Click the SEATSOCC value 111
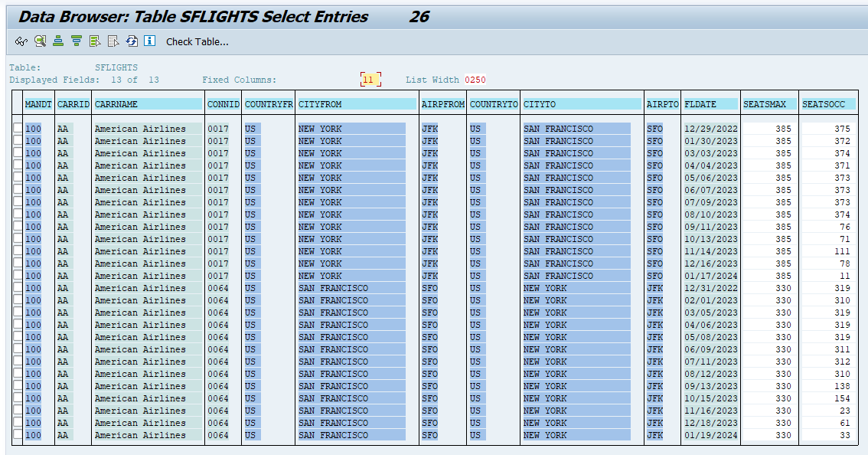The image size is (868, 455). pos(842,251)
